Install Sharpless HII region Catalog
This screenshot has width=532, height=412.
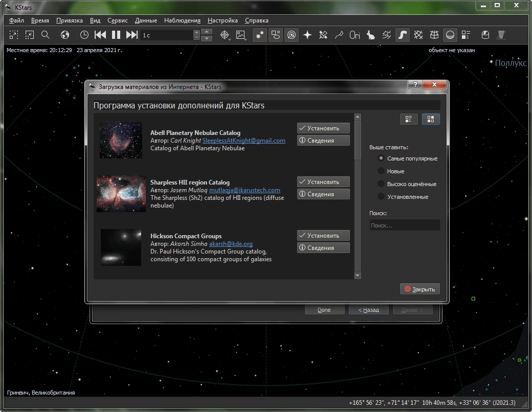323,182
